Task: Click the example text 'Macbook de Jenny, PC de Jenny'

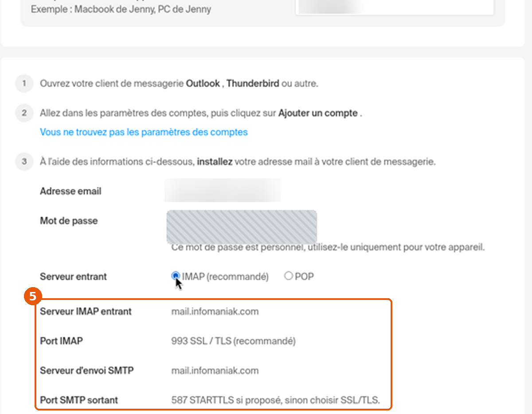Action: pos(143,9)
